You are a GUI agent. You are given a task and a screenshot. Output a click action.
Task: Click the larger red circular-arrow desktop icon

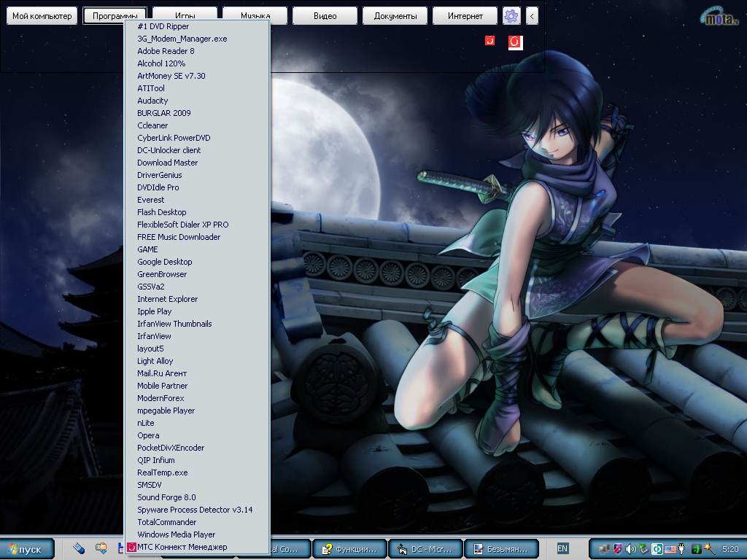pos(515,42)
